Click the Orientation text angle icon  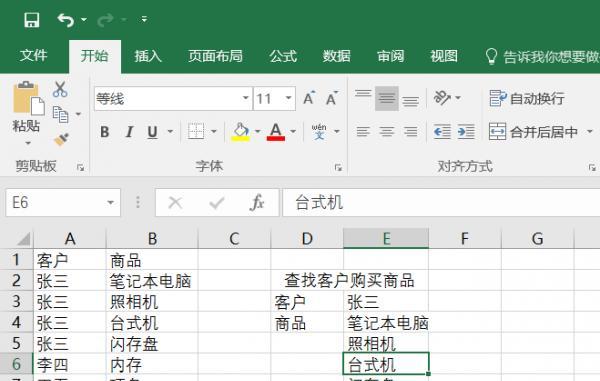point(442,98)
